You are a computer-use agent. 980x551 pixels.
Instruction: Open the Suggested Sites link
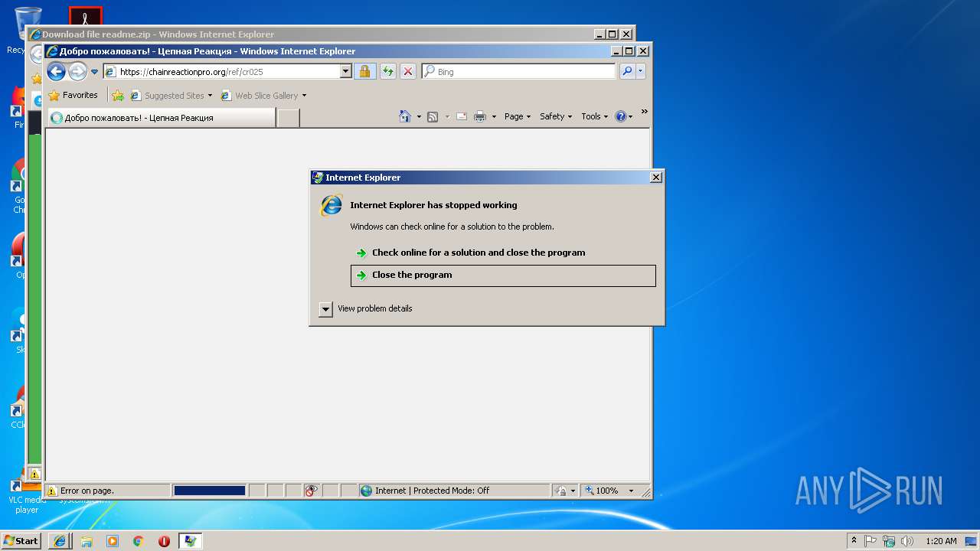(171, 96)
